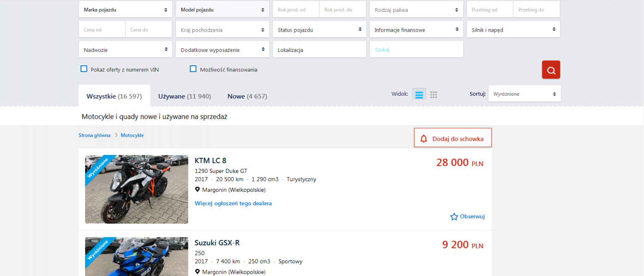Go to Strona główna breadcrumb link
Image resolution: width=644 pixels, height=276 pixels.
pos(94,135)
